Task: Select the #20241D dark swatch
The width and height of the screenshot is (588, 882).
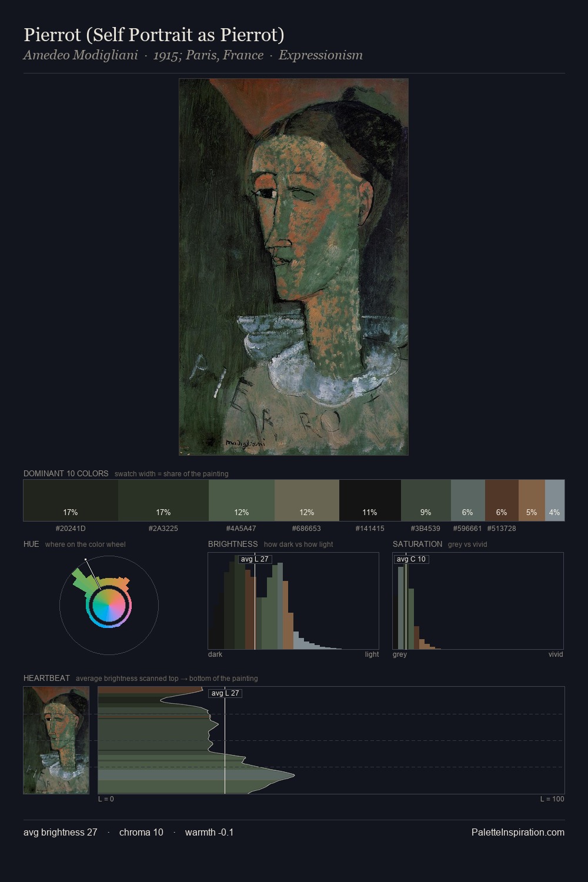Action: (71, 500)
